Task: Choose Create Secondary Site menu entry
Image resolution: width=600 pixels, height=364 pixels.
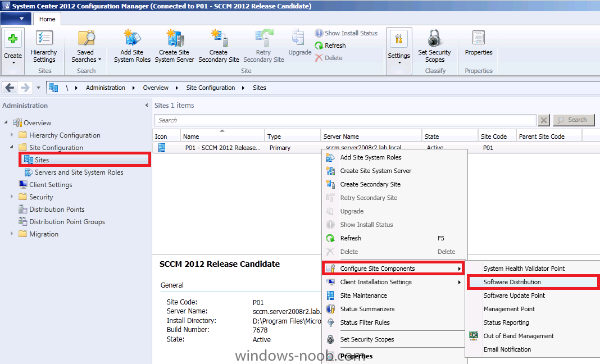Action: pyautogui.click(x=395, y=184)
